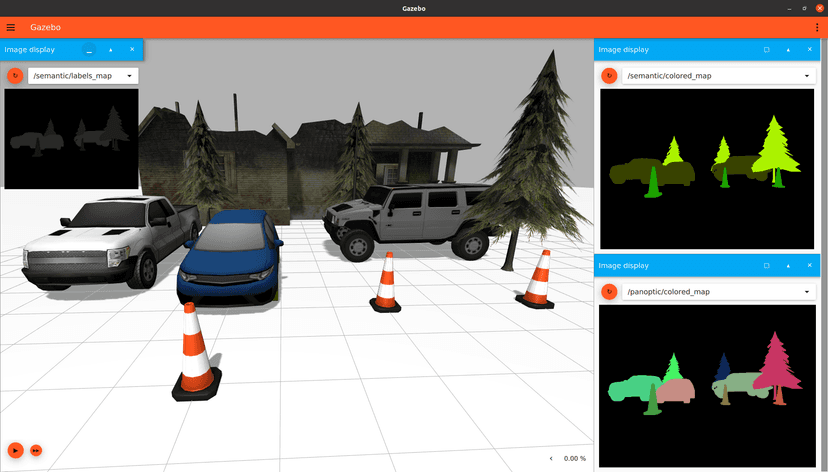Refresh topics for the semantic colored_map display
Screen dimensions: 828x472
pos(609,75)
